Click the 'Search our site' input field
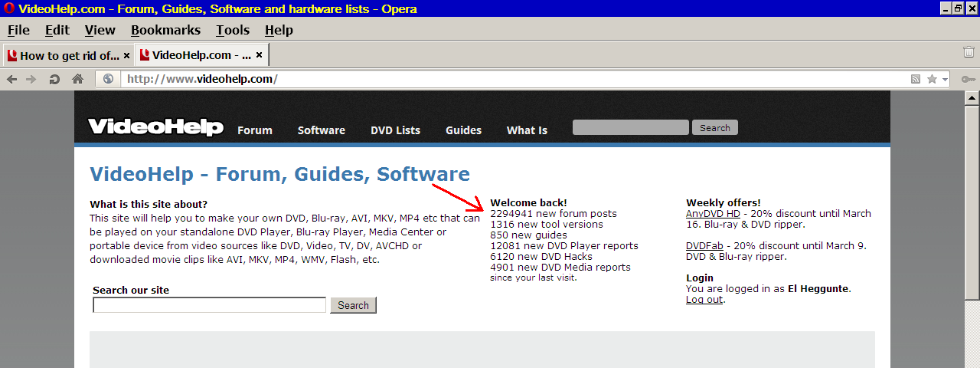 (x=210, y=305)
